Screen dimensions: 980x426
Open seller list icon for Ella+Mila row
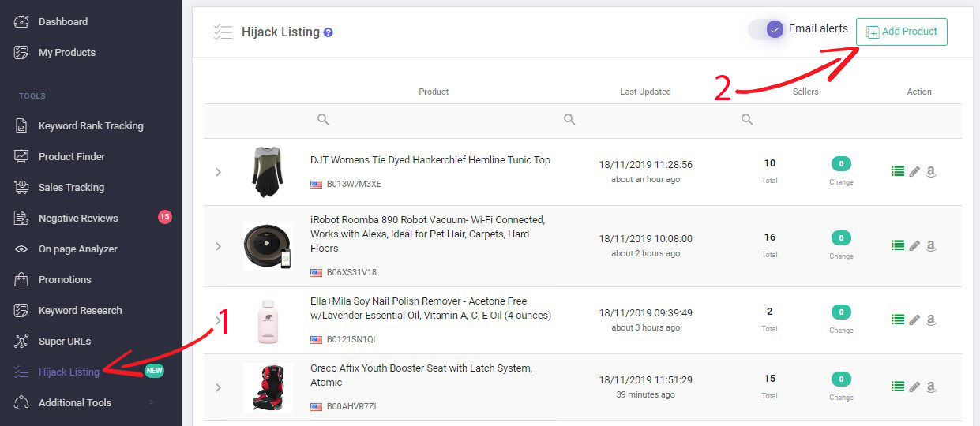click(x=898, y=319)
